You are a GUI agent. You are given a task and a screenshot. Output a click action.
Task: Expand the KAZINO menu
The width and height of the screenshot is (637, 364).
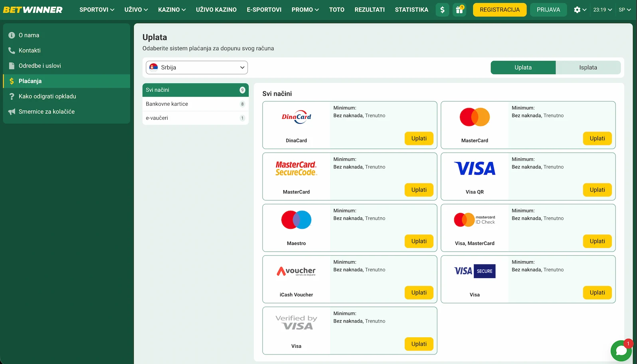[172, 10]
